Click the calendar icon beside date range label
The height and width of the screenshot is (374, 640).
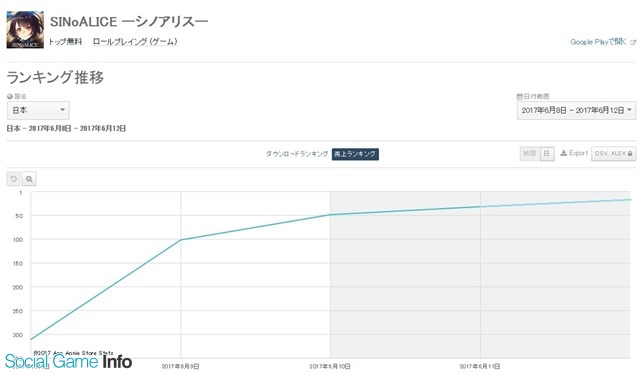[520, 97]
